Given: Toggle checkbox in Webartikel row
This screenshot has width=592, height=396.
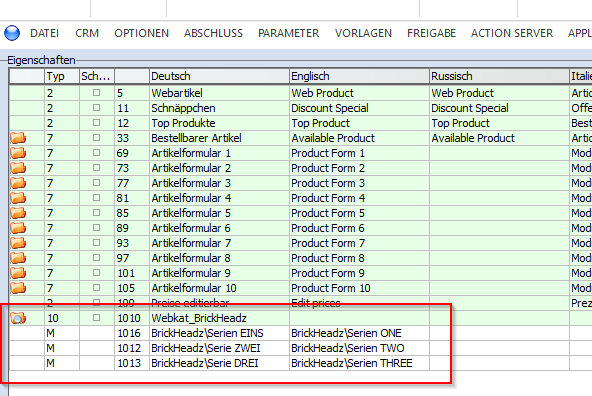Looking at the screenshot, I should click(97, 92).
